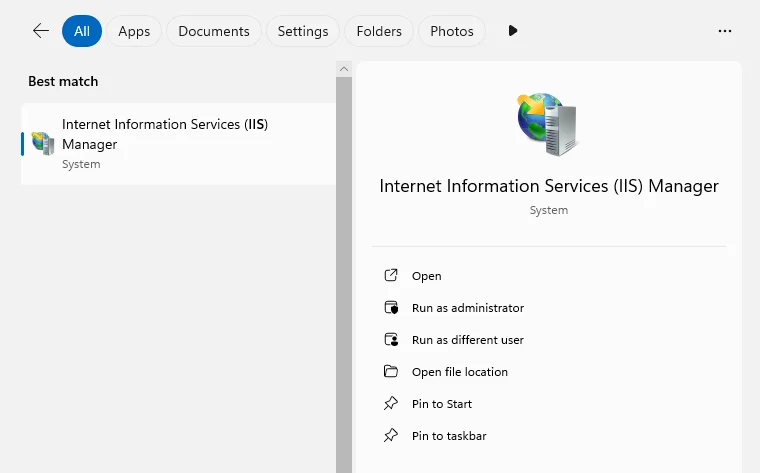Click the scrollbar up arrow
Screen dimensions: 760x473
click(x=344, y=69)
